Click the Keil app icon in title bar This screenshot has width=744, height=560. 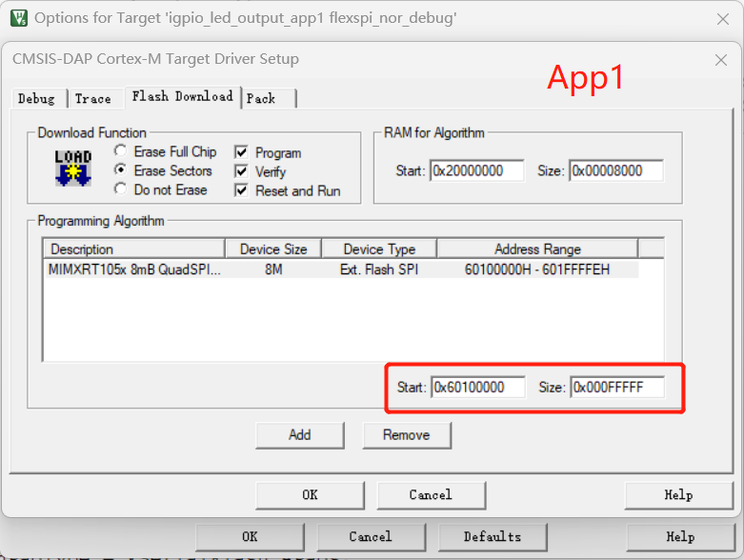17,18
